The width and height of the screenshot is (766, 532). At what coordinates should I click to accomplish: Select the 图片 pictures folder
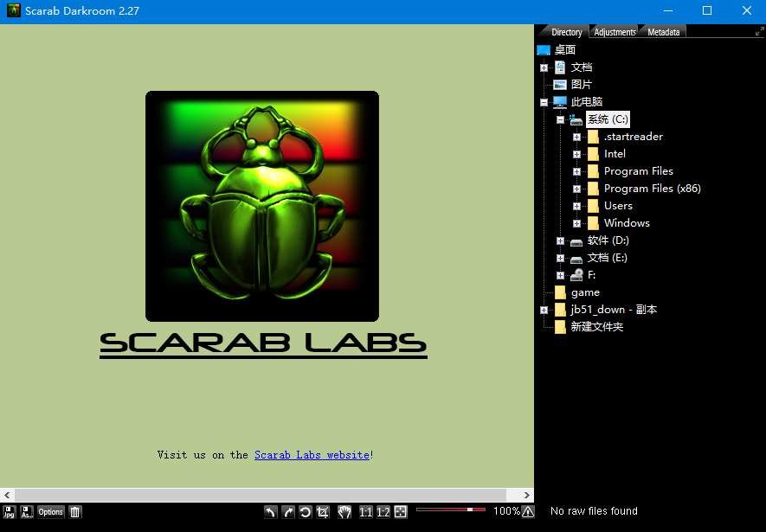coord(582,85)
